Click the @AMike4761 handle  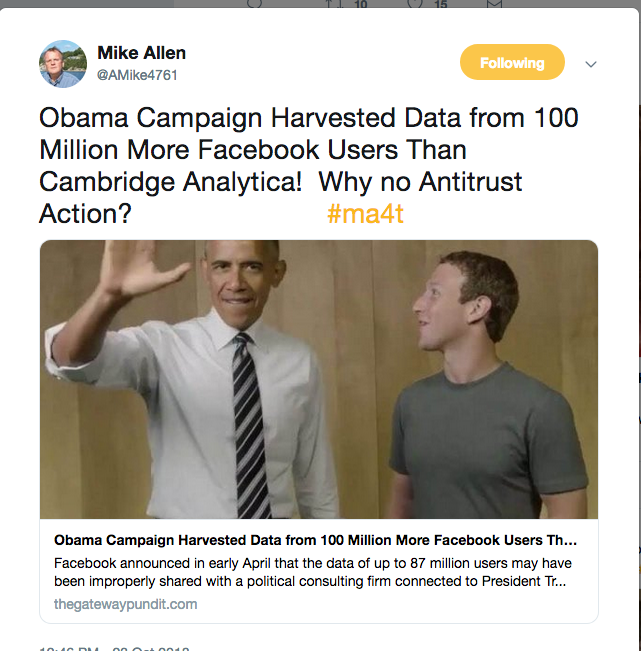(138, 75)
